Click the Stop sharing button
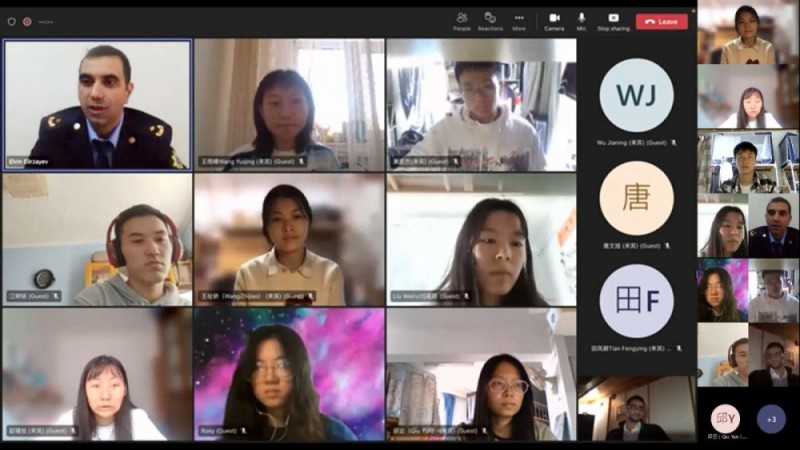The image size is (800, 450). tap(613, 20)
